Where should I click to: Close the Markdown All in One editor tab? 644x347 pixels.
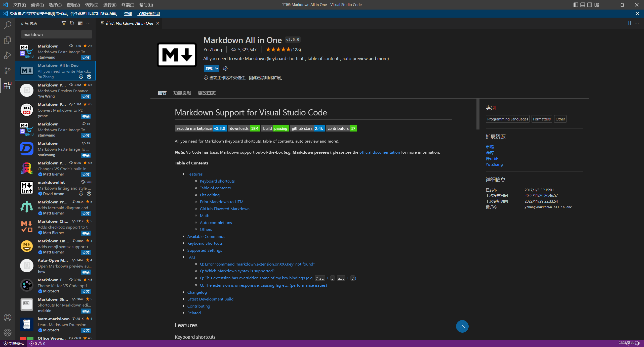click(157, 23)
